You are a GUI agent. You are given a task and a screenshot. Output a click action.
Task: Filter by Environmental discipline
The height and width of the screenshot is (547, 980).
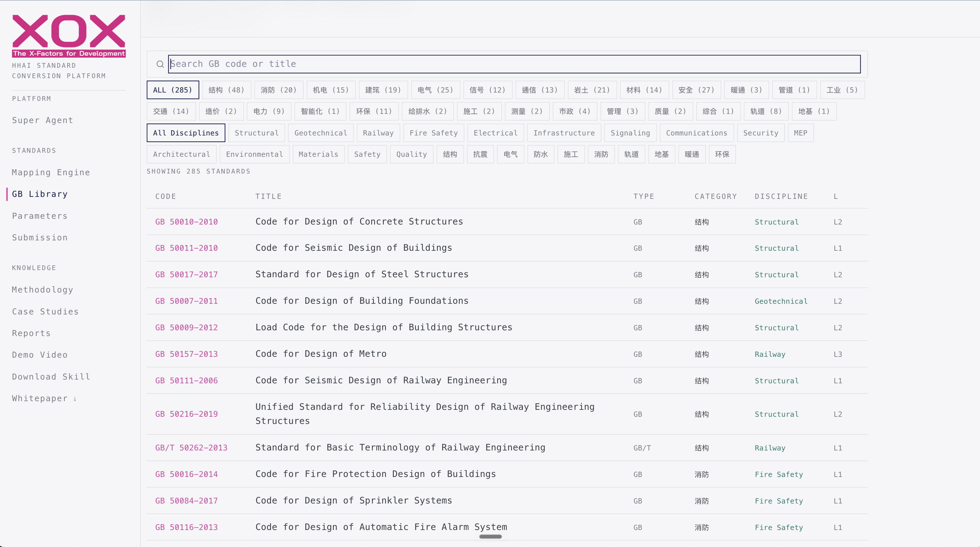coord(255,154)
